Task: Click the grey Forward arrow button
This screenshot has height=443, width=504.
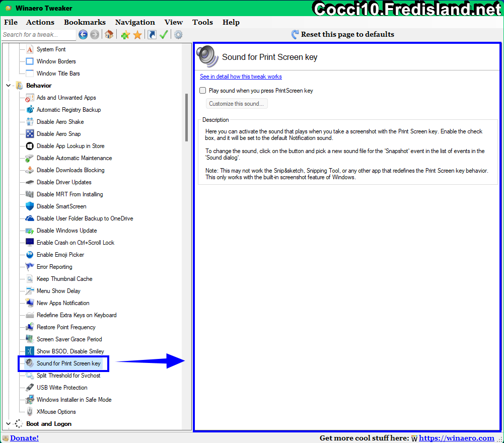Action: coord(95,34)
